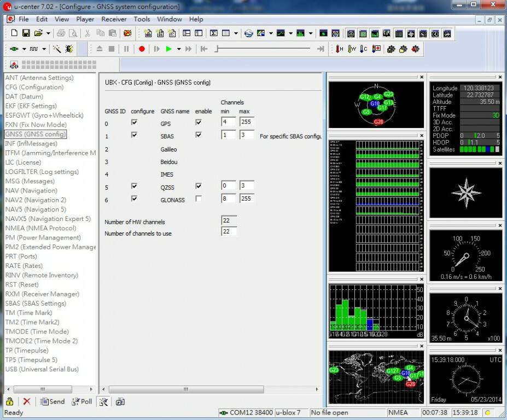Viewport: 507px width, 420px height.
Task: Toggle the GPS enable checkbox
Action: pos(199,122)
